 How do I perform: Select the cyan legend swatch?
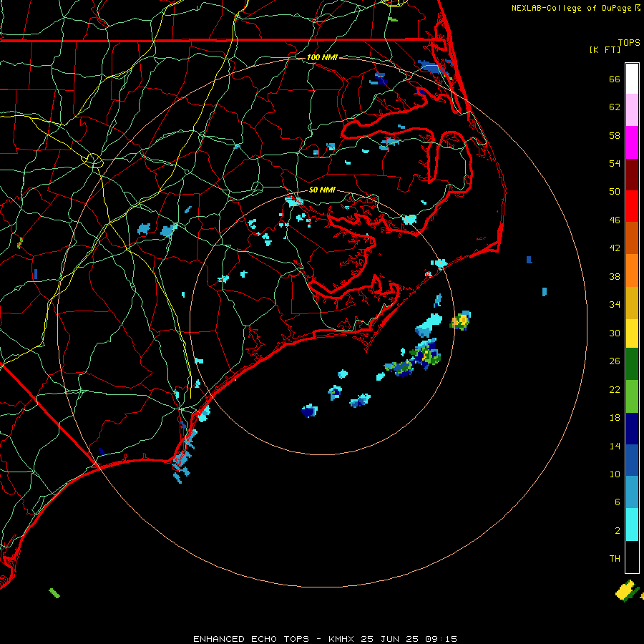tap(632, 525)
